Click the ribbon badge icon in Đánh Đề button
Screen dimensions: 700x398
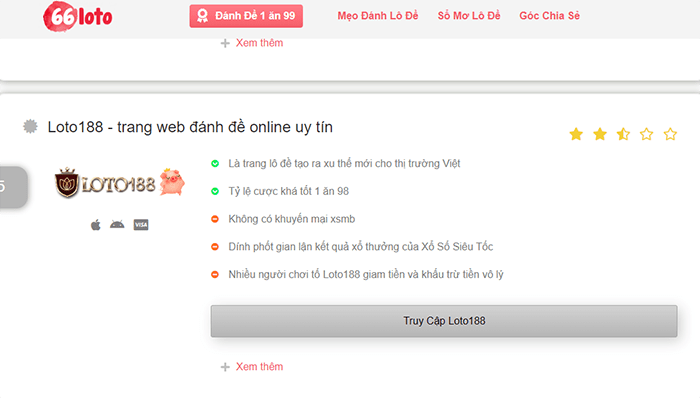click(x=203, y=16)
